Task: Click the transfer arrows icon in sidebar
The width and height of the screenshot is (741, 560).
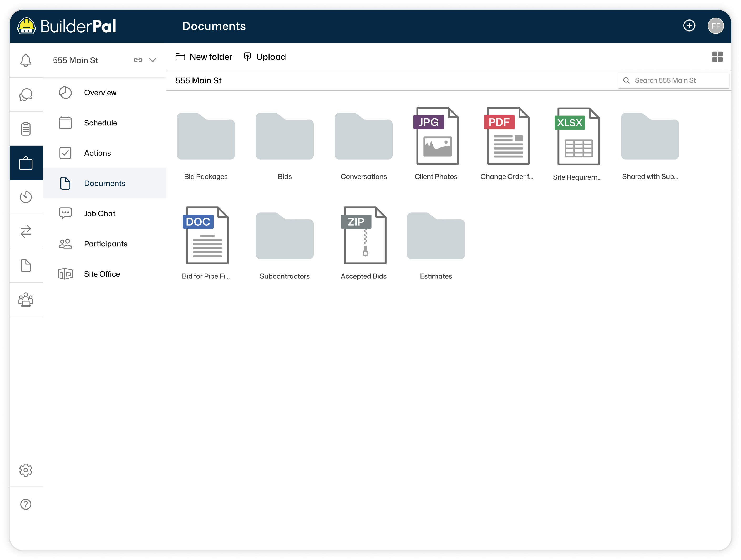Action: pos(26,231)
